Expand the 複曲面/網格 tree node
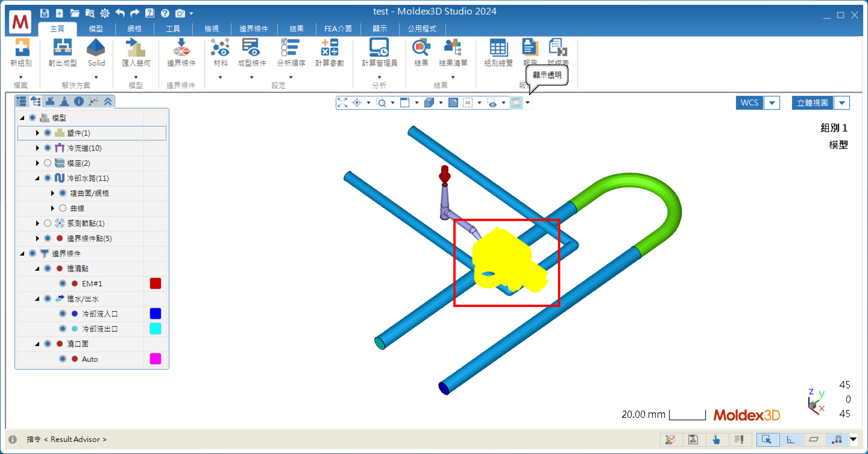This screenshot has width=868, height=454. coord(53,193)
